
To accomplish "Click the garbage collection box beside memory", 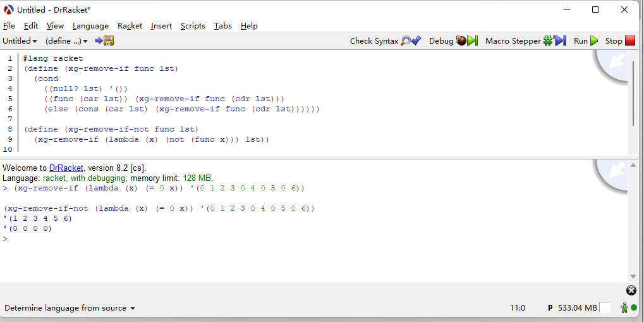I will pos(605,308).
